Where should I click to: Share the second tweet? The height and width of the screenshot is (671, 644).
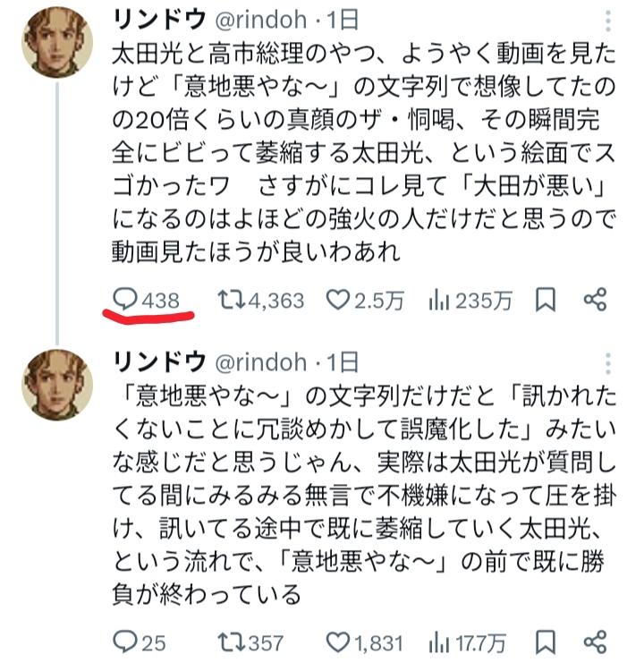(x=596, y=641)
